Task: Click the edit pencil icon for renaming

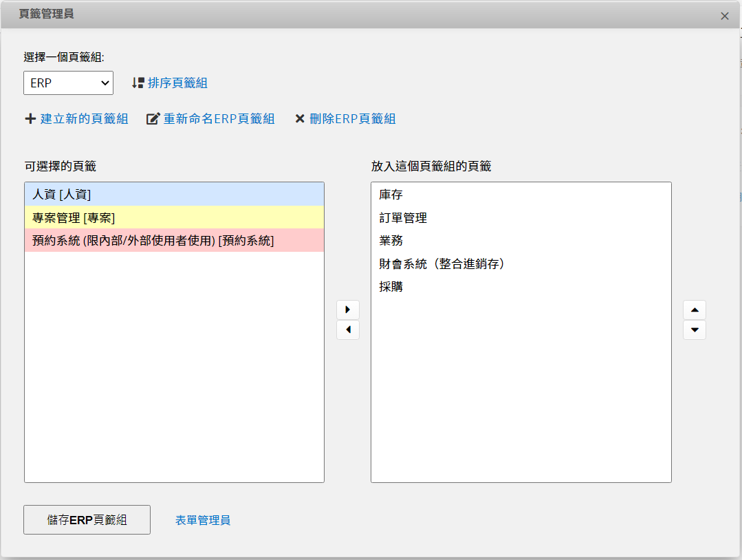Action: click(x=153, y=119)
